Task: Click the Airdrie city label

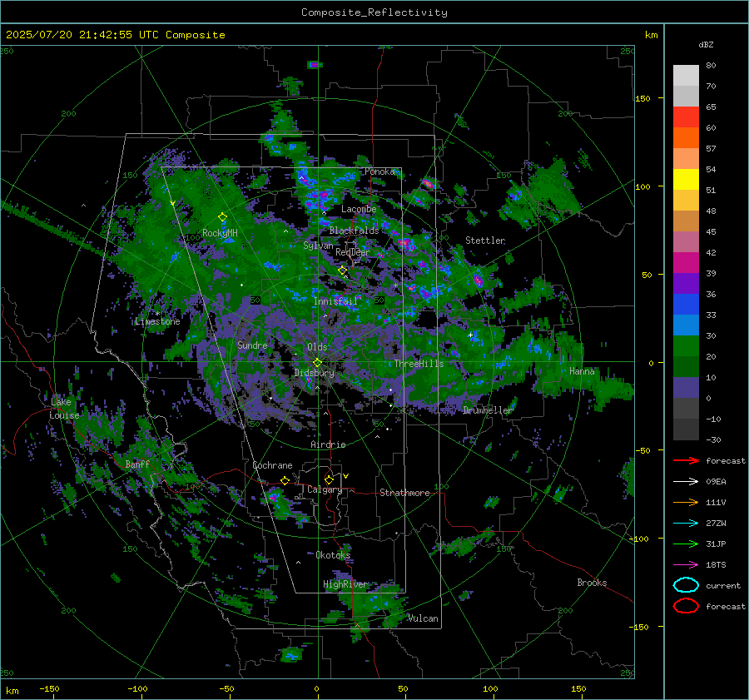Action: coord(328,444)
